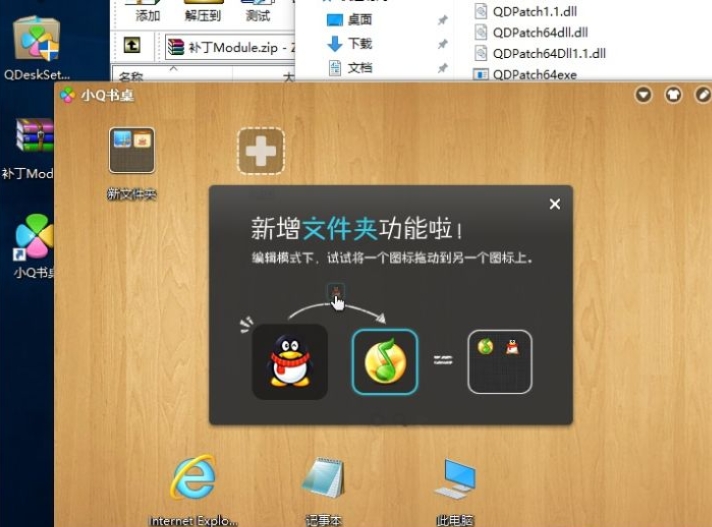The height and width of the screenshot is (527, 712).
Task: Select 桌面 in Explorer quick access
Action: tap(349, 20)
